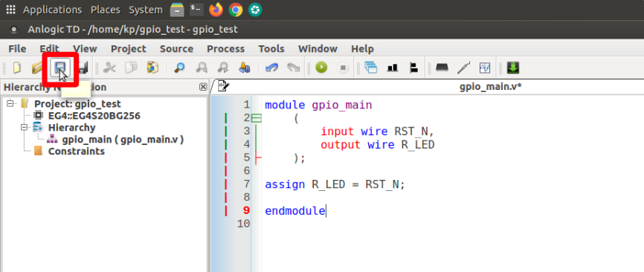Click the hierarchy alignment toolbar icon

[414, 68]
